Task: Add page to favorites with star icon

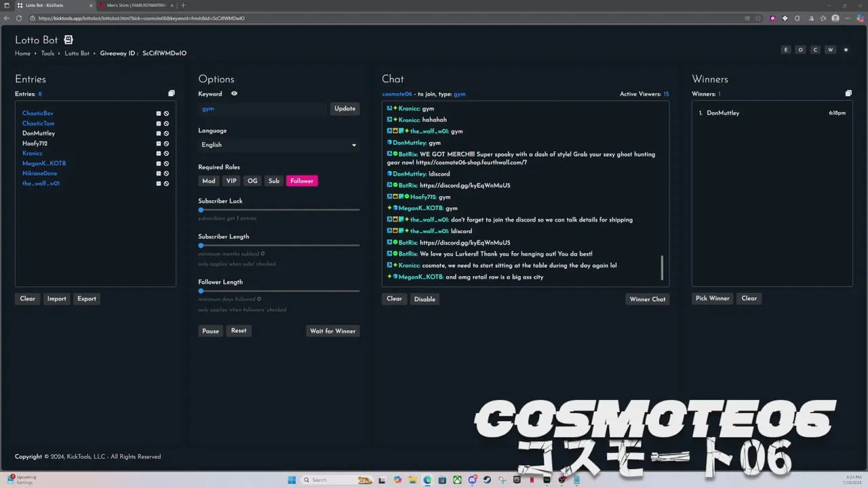Action: [758, 18]
